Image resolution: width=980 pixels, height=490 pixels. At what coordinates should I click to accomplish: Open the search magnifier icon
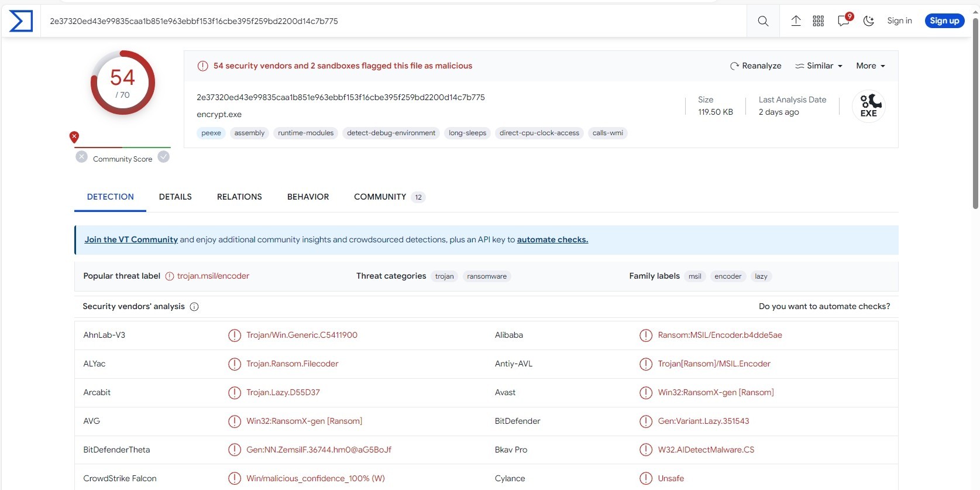coord(763,21)
